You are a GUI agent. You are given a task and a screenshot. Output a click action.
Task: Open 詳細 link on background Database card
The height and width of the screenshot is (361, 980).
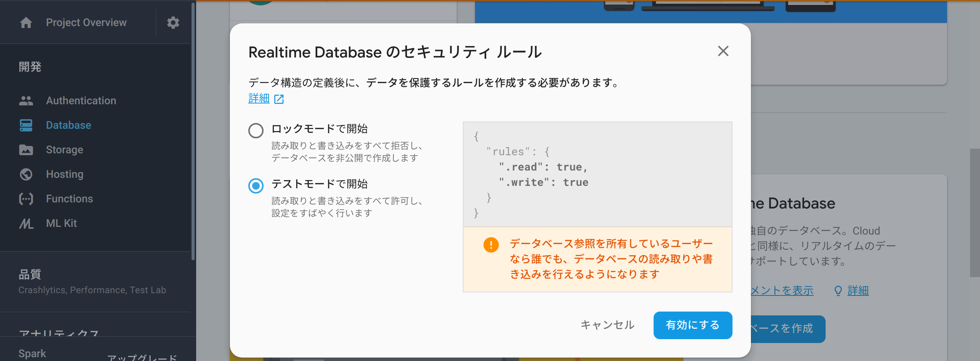858,290
